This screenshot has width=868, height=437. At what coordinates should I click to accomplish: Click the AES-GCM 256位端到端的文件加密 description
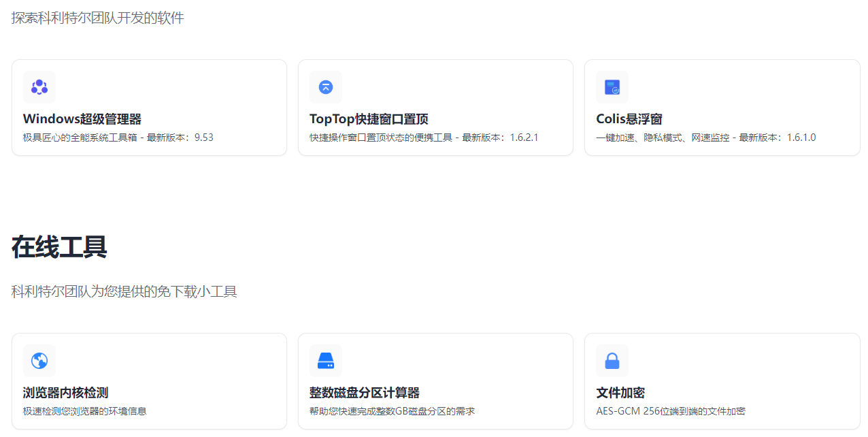click(x=671, y=411)
